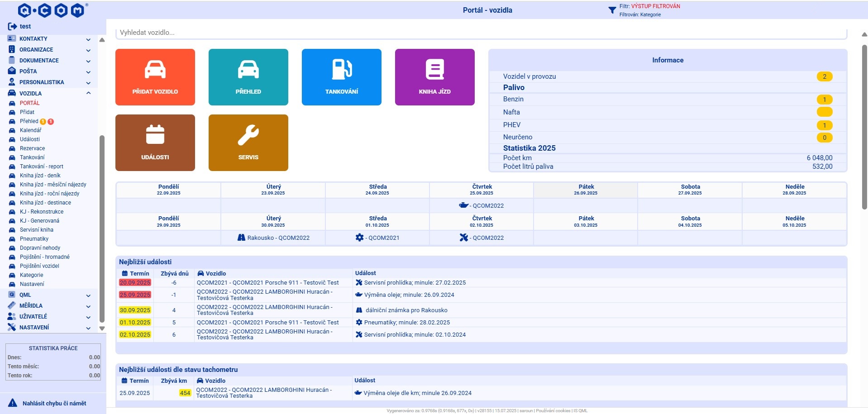Click the logout icon next to test
This screenshot has height=414, width=868.
click(12, 27)
